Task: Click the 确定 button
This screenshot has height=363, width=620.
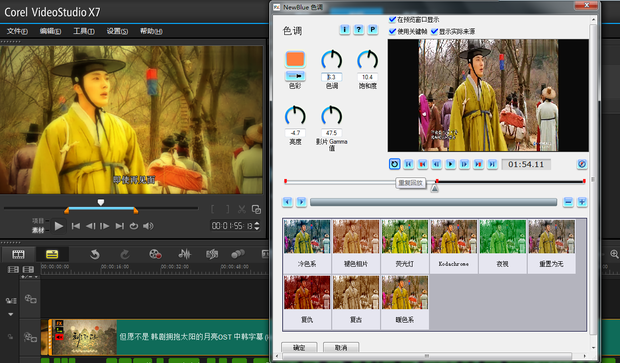Action: click(299, 348)
